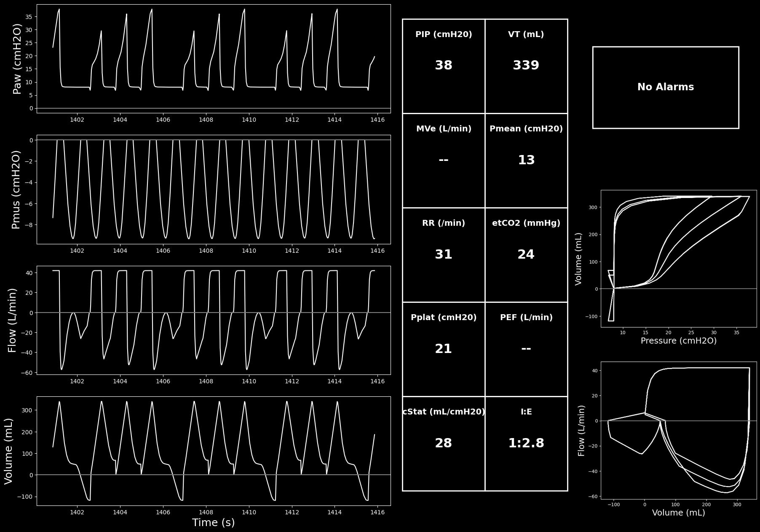Screen dimensions: 760x532
Task: Click the etCO2 (mmHg) label
Action: pyautogui.click(x=526, y=223)
